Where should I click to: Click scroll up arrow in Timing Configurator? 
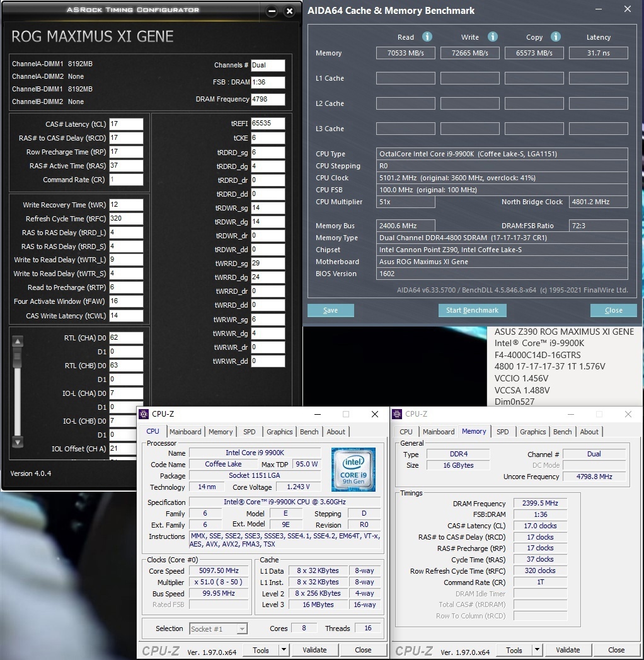click(18, 341)
